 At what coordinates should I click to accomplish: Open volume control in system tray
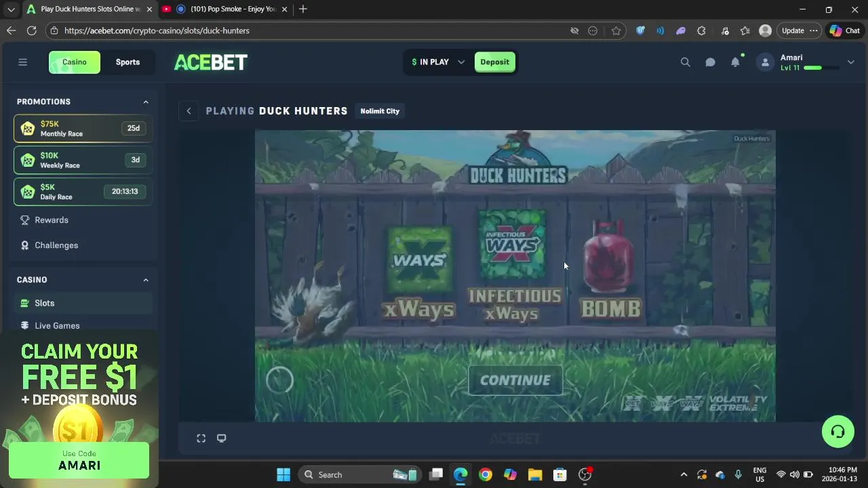coord(794,474)
